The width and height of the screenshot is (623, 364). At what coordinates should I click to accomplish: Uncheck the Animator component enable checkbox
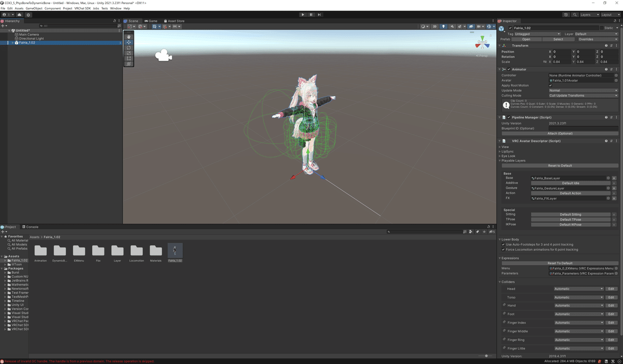pyautogui.click(x=508, y=69)
